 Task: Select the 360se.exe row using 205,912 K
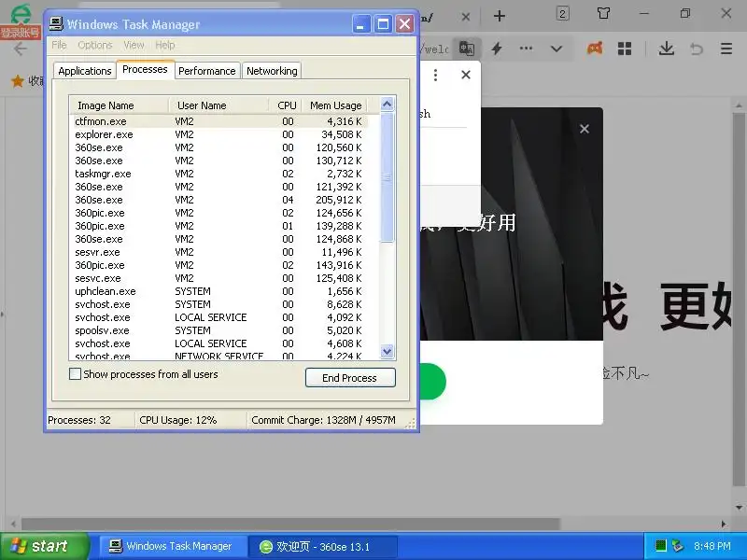coord(219,200)
